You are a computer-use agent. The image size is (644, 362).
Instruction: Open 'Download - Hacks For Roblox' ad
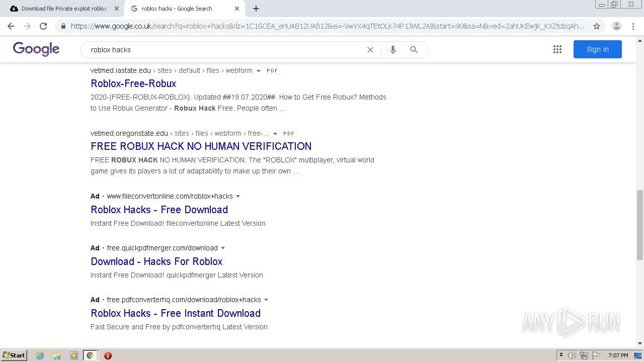(x=156, y=261)
